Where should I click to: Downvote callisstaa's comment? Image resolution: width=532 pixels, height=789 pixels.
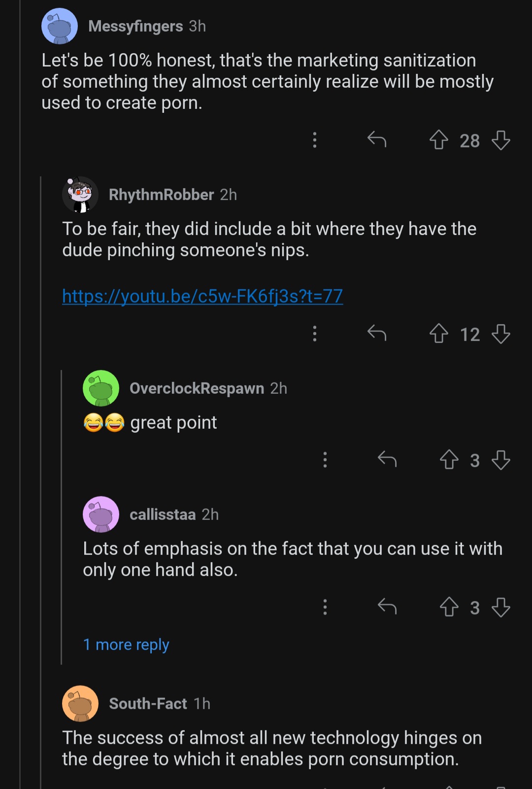point(501,607)
